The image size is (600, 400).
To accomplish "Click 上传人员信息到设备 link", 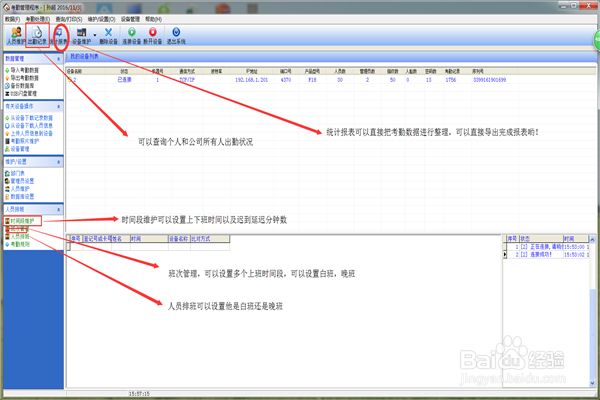I will pos(29,133).
